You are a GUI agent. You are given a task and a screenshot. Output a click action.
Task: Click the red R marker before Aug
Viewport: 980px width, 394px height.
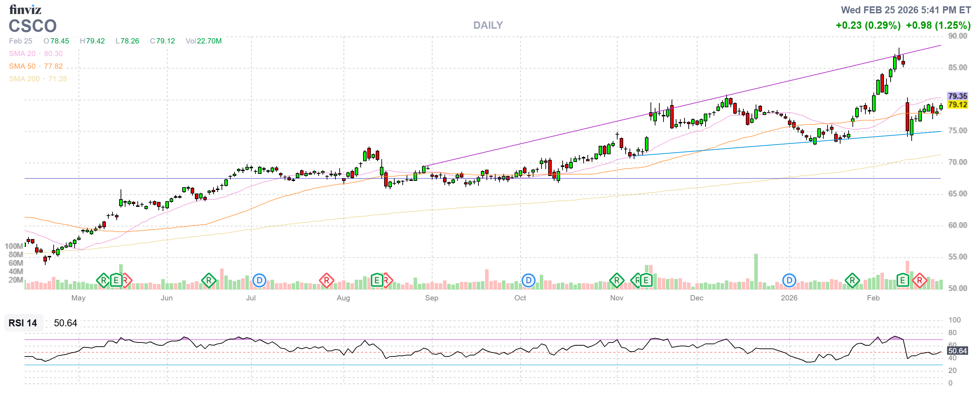(x=326, y=281)
